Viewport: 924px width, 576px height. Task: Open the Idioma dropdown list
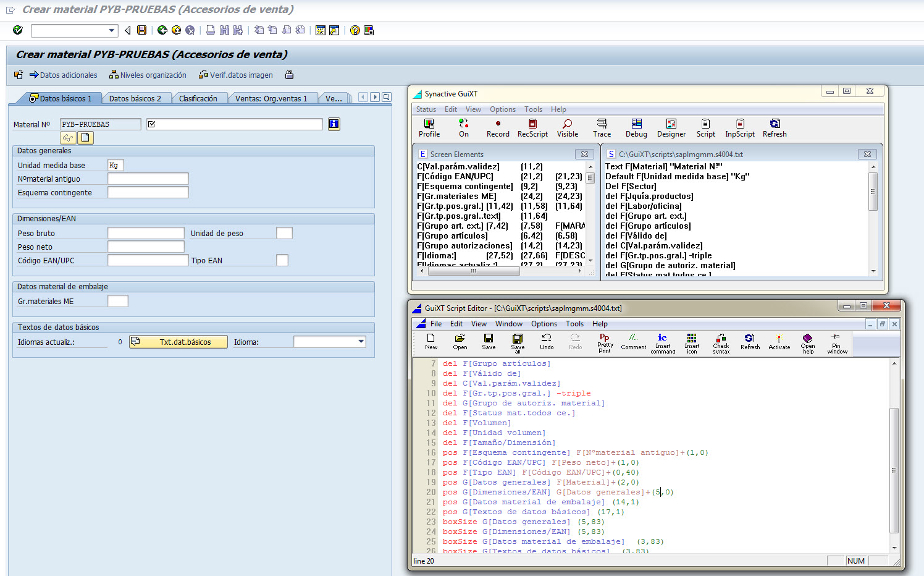361,342
